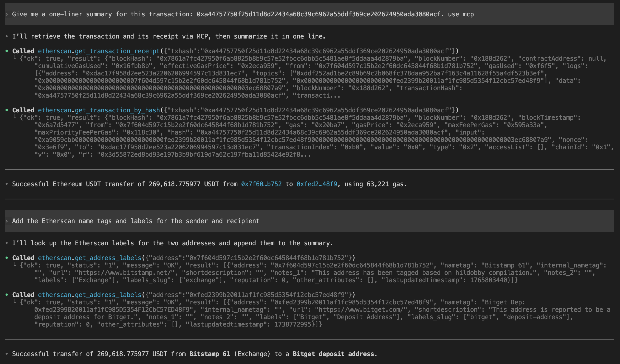The width and height of the screenshot is (620, 364).
Task: Click "nametag": "Bitget Dep: in Bitget result
Action: pos(483,302)
